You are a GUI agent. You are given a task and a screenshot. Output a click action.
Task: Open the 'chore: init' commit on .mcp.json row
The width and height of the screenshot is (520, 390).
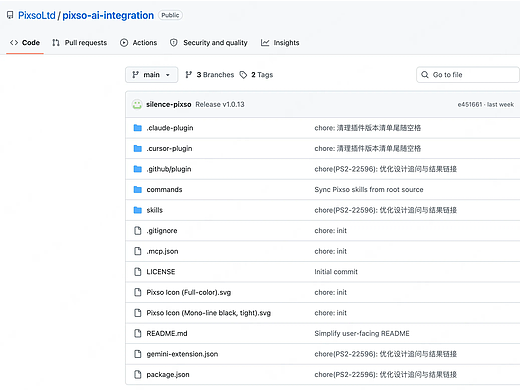pos(331,251)
